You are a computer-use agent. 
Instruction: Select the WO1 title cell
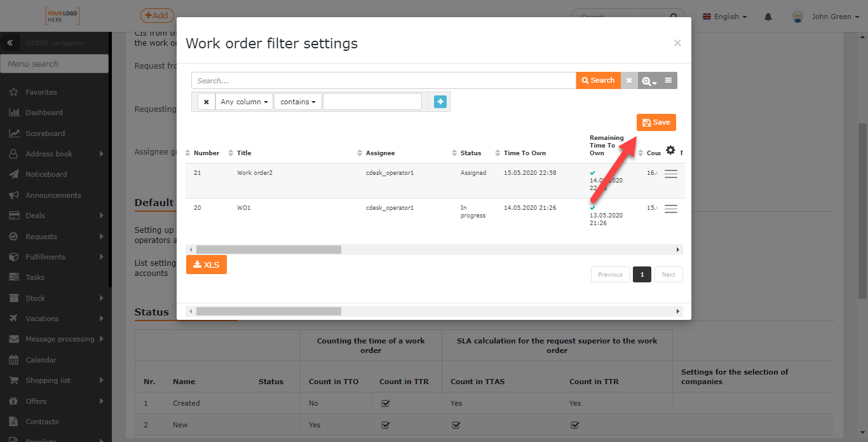[243, 208]
